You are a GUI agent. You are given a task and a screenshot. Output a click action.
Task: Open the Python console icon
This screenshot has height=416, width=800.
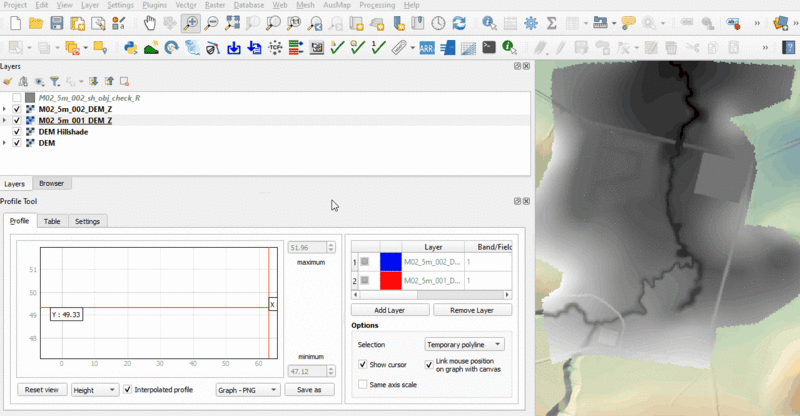130,46
